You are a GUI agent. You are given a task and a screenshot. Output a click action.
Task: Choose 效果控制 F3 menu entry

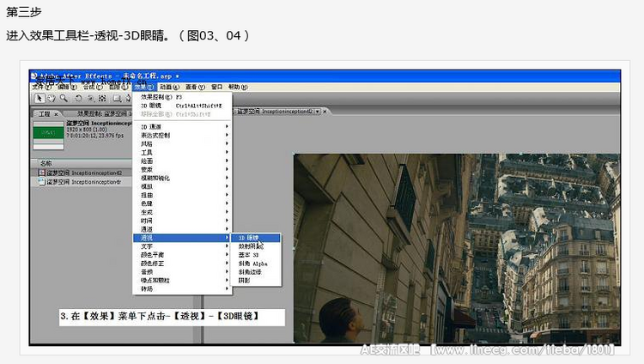pos(182,97)
